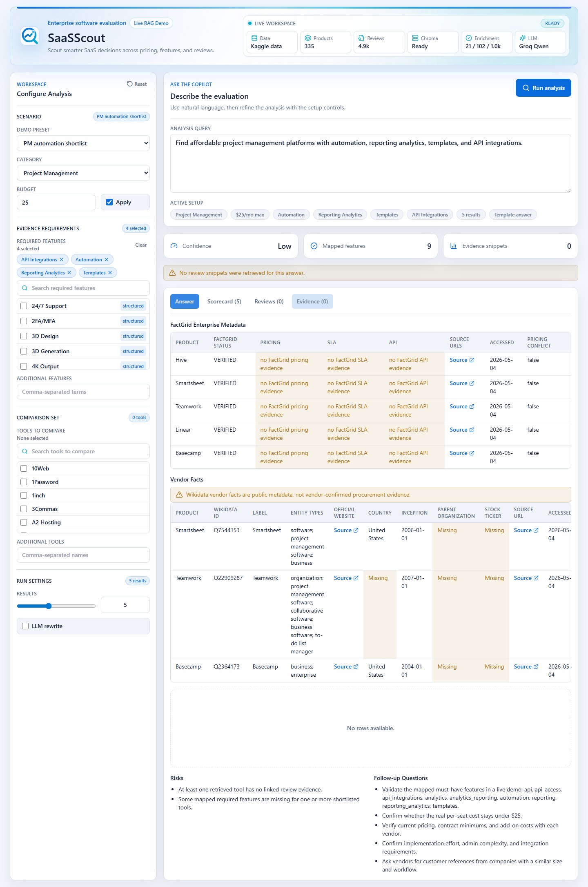Viewport: 588px width, 887px height.
Task: Open the Category dropdown
Action: [x=83, y=173]
